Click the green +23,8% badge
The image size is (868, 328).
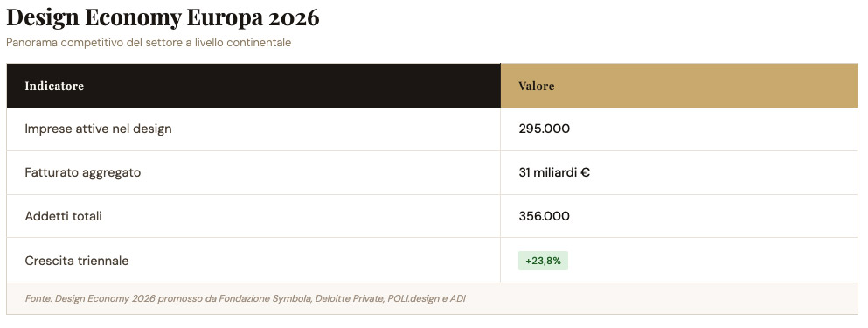pyautogui.click(x=543, y=261)
